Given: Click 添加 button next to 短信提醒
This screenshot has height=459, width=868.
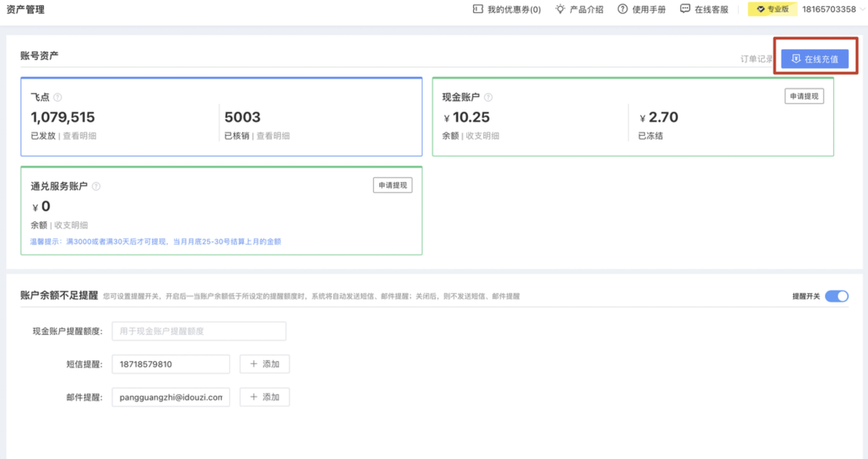Looking at the screenshot, I should [x=265, y=364].
